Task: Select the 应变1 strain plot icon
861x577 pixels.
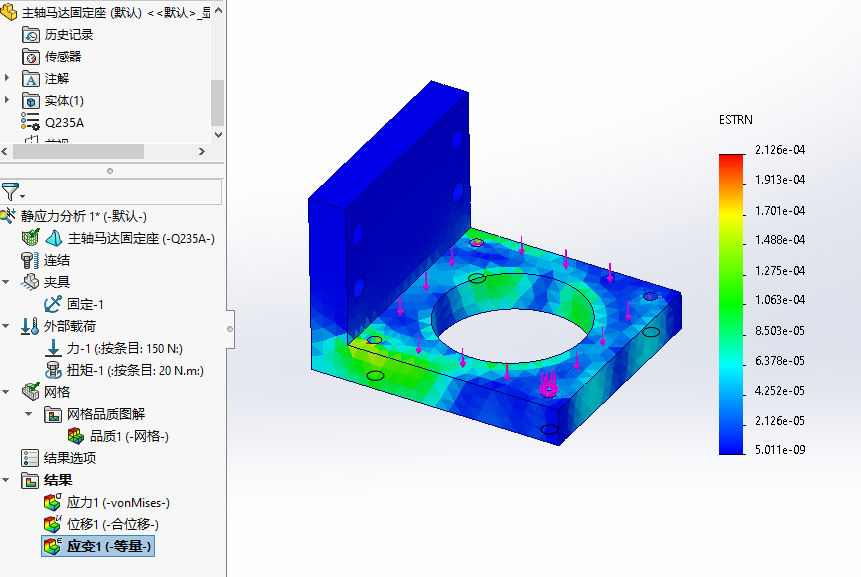Action: [53, 546]
